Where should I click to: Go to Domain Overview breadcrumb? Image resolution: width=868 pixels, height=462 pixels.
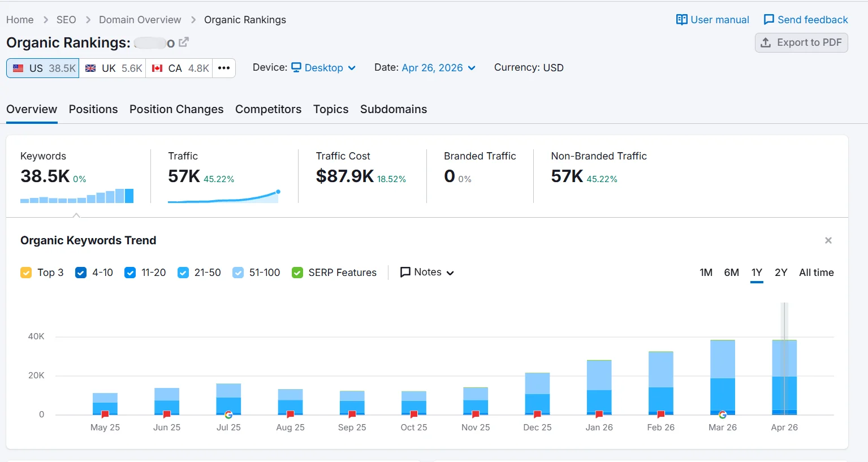tap(140, 20)
